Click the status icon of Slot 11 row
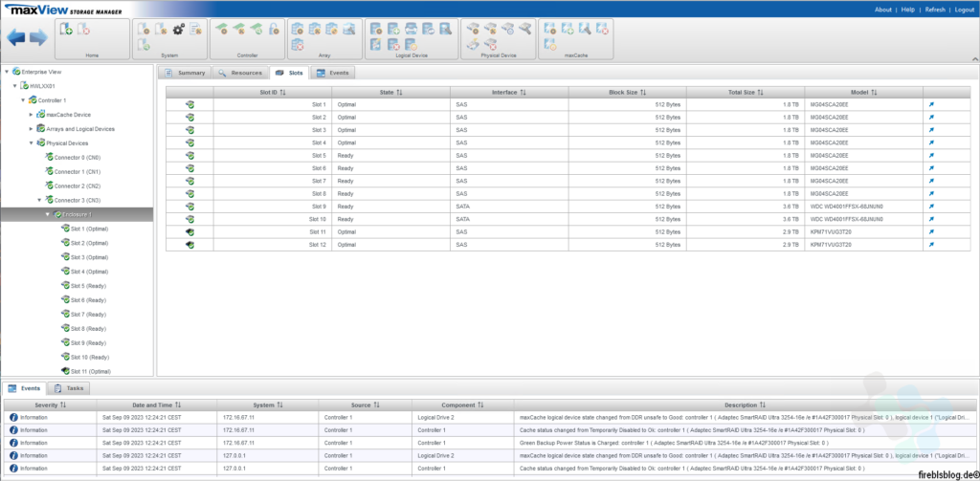This screenshot has width=980, height=481. (x=190, y=231)
